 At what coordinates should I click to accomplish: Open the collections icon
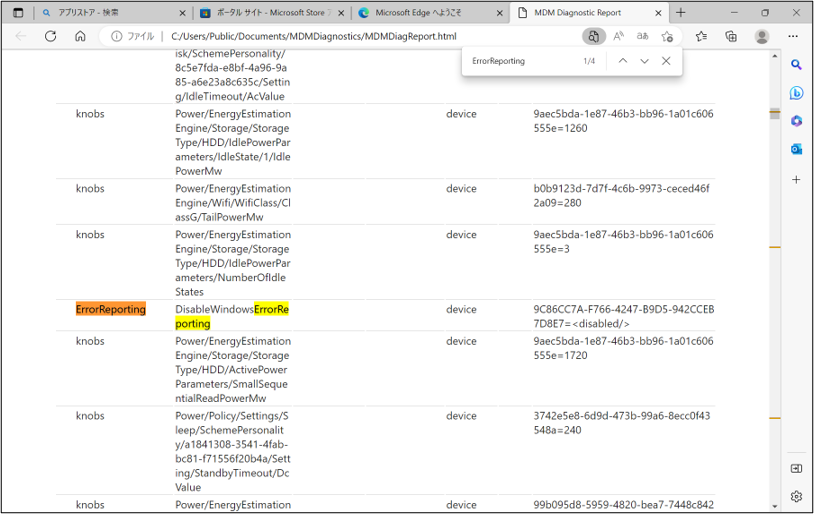[731, 36]
